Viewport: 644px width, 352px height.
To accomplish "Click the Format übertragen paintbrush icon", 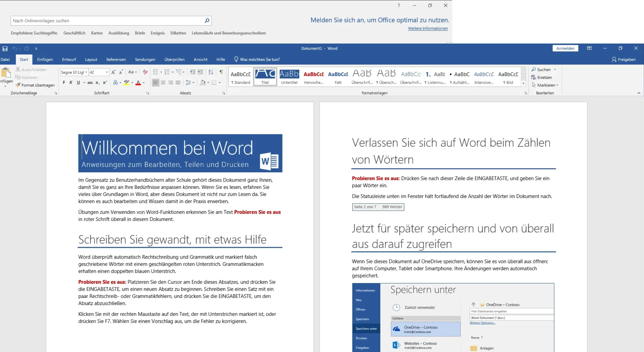I will pos(18,85).
